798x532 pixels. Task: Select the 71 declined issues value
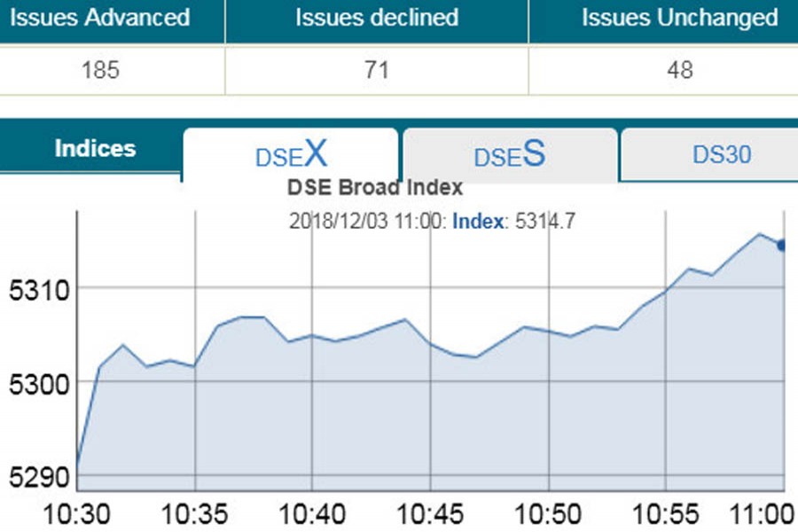coord(377,70)
